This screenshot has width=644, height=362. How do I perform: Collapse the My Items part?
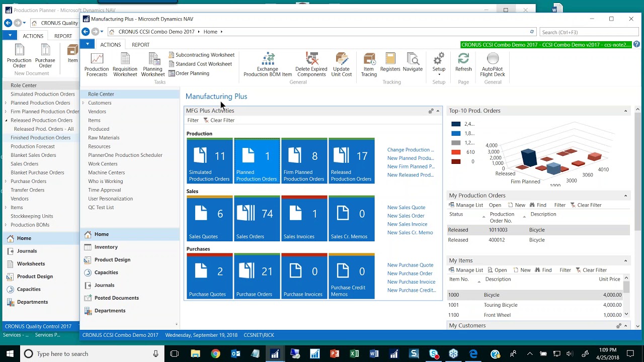click(x=626, y=260)
